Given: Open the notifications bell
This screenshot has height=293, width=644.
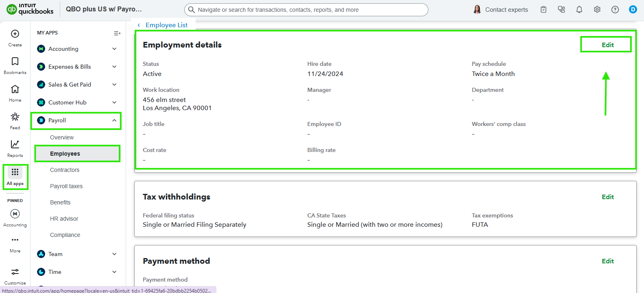Looking at the screenshot, I should 579,9.
